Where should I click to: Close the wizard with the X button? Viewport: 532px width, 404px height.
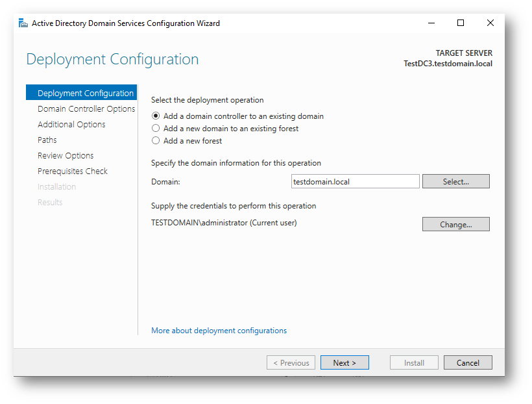pyautogui.click(x=490, y=23)
